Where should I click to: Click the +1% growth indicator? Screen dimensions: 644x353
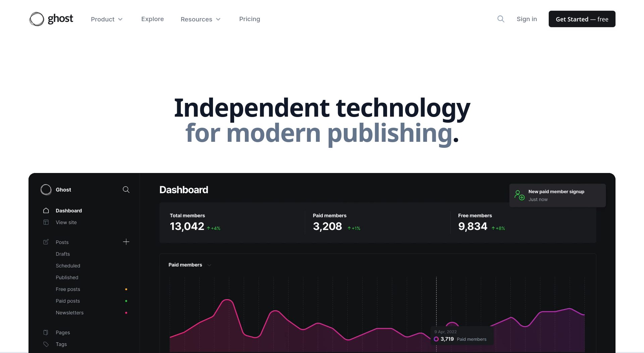(354, 228)
